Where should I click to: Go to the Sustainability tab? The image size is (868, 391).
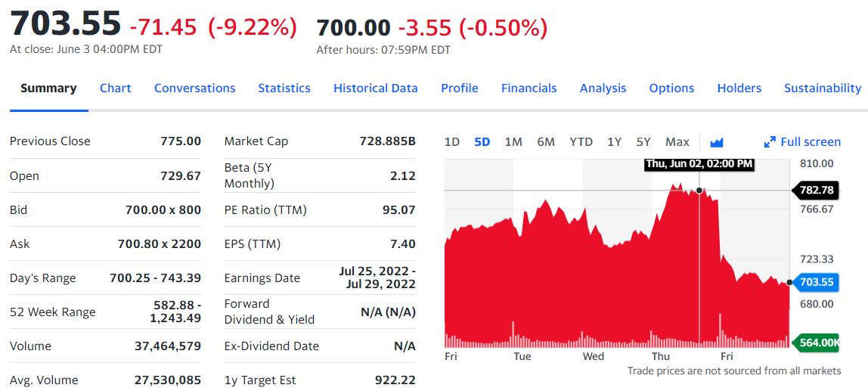point(822,88)
